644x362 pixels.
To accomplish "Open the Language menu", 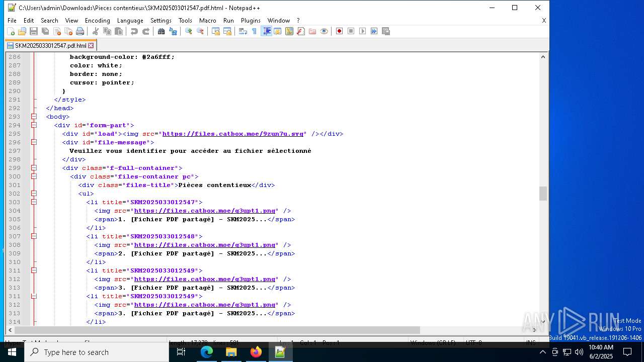I will coord(130,21).
